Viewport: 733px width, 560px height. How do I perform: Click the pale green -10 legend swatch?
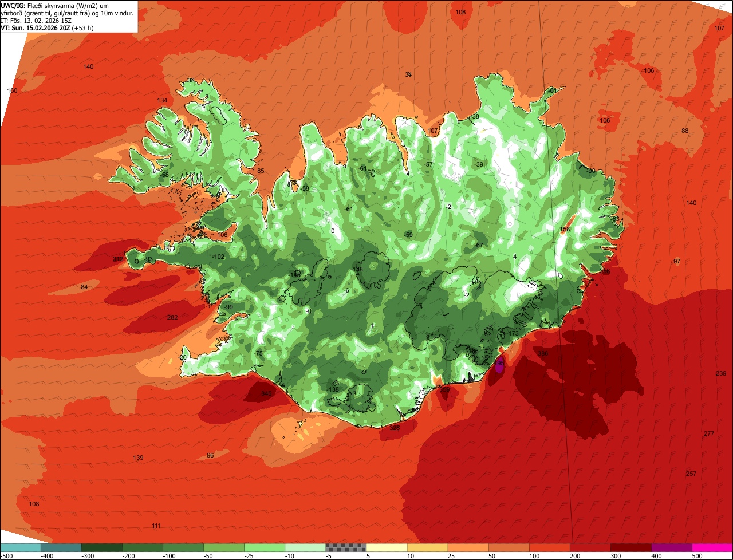[x=305, y=547]
